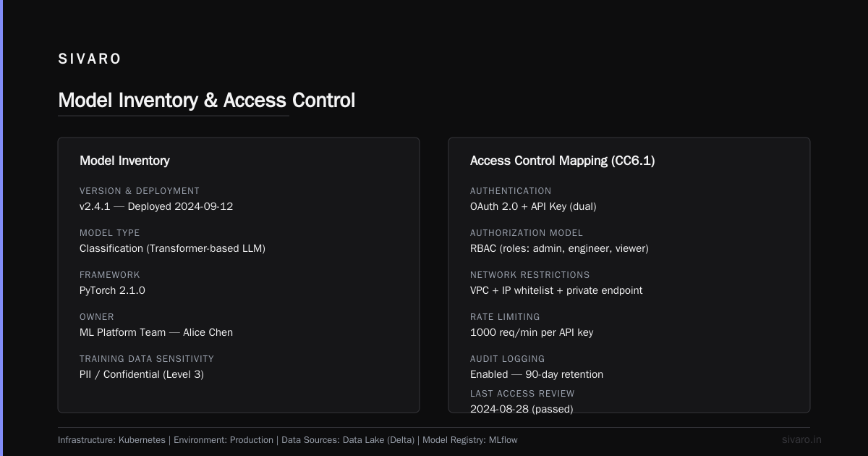868x456 pixels.
Task: Click the Model Inventory card heading
Action: [x=124, y=161]
